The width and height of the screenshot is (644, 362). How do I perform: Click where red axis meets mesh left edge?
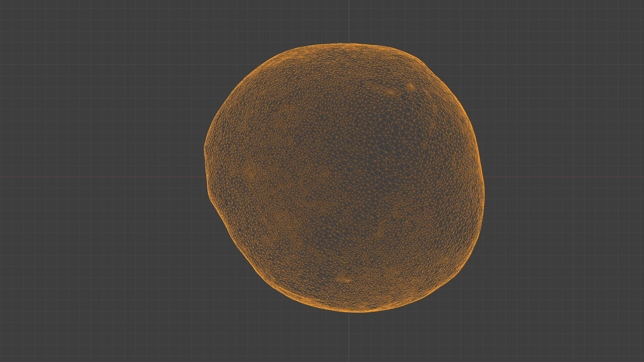207,177
